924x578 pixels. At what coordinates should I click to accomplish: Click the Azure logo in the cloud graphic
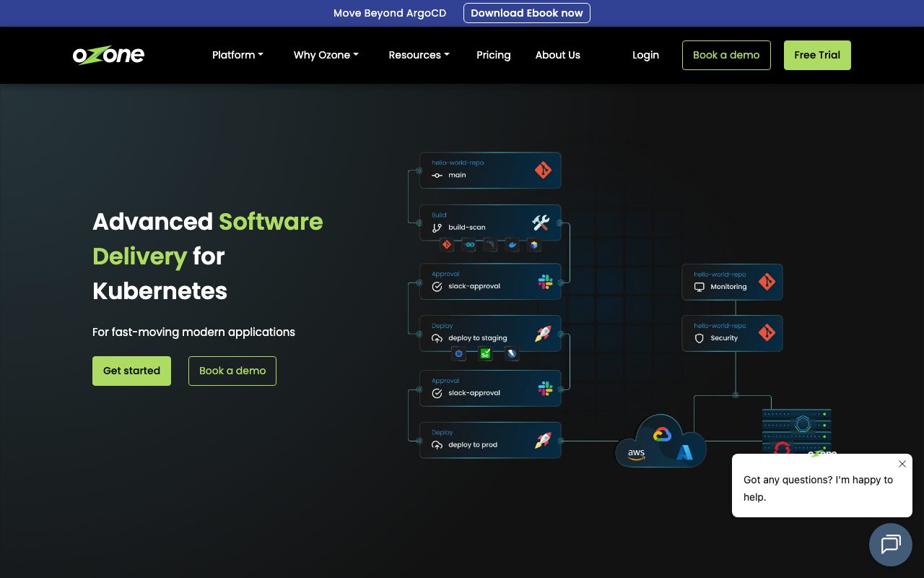(684, 452)
